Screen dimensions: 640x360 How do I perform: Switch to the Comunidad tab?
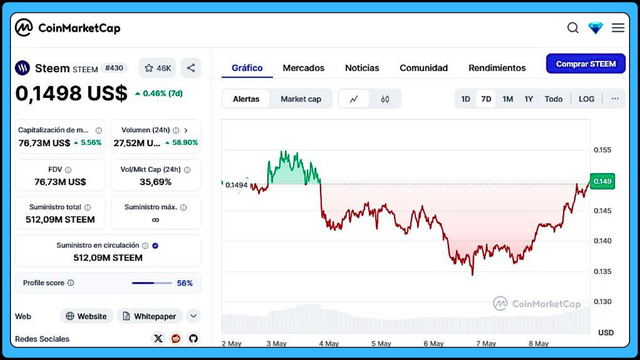424,68
